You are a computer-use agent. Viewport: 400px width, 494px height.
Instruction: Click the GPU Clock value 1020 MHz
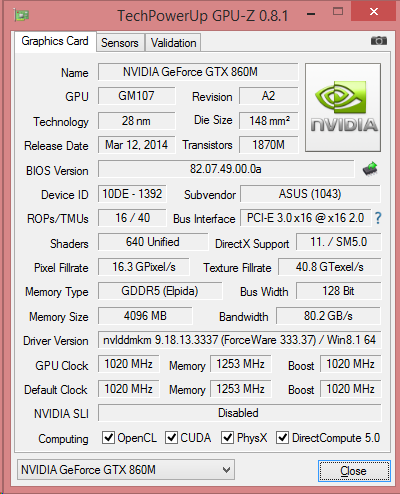click(x=128, y=364)
